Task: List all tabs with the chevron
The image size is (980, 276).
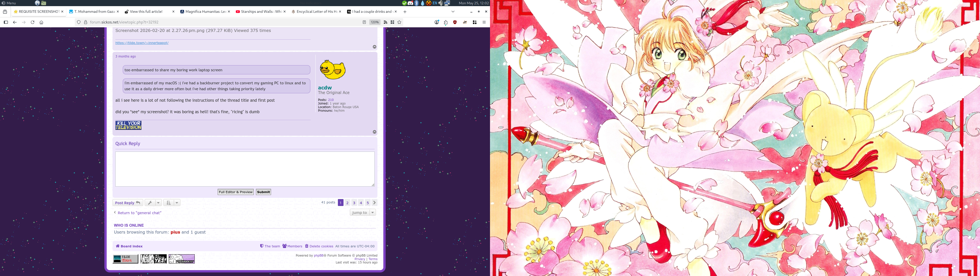Action: pyautogui.click(x=453, y=11)
